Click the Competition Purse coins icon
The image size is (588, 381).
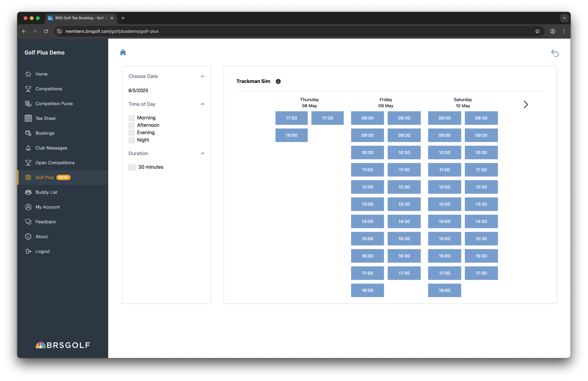point(28,104)
